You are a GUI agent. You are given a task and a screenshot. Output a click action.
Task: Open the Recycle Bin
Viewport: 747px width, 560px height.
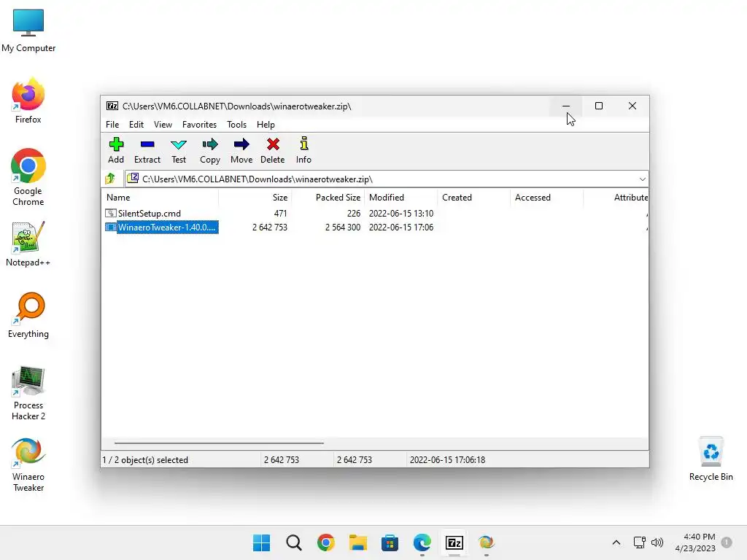(711, 459)
